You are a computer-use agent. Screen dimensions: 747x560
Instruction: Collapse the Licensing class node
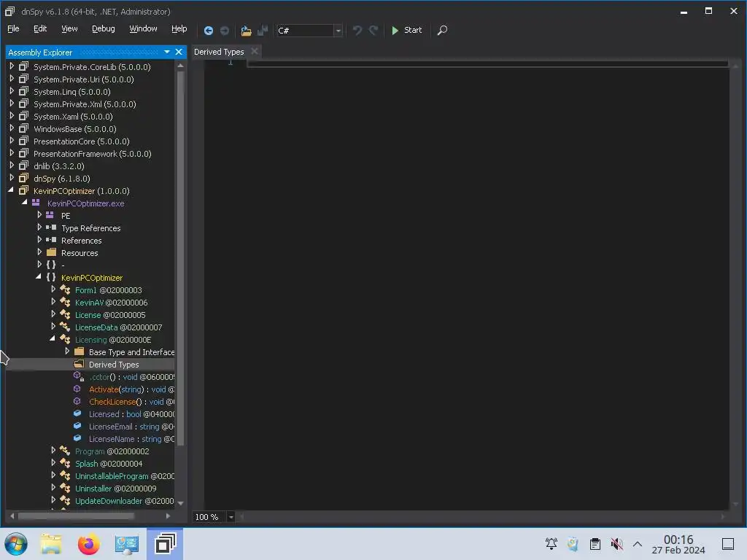(x=53, y=339)
